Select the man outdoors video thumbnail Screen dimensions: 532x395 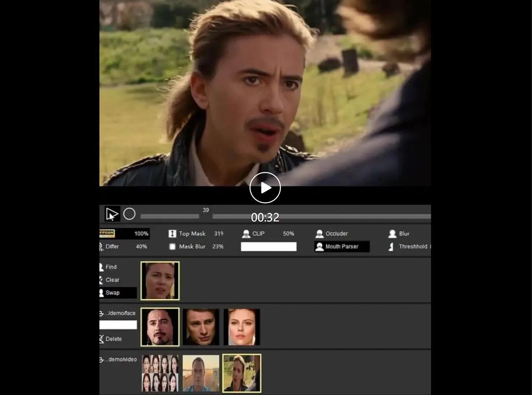[x=201, y=373]
